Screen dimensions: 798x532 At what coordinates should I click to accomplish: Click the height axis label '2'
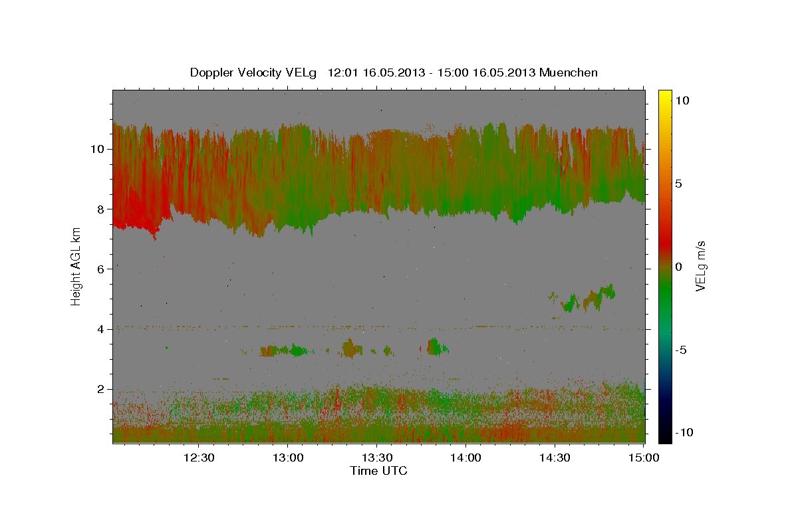pos(101,389)
